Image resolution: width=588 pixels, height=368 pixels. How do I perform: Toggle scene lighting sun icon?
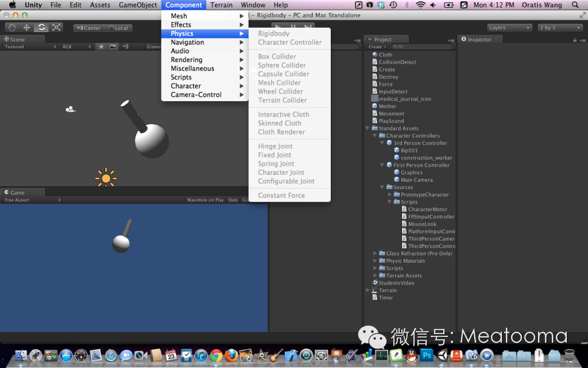tap(101, 47)
